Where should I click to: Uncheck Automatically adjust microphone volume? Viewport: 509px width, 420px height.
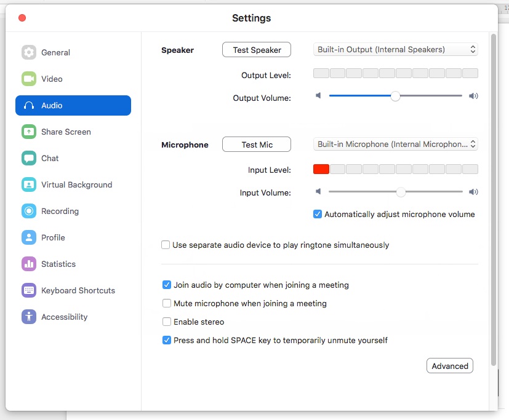318,214
